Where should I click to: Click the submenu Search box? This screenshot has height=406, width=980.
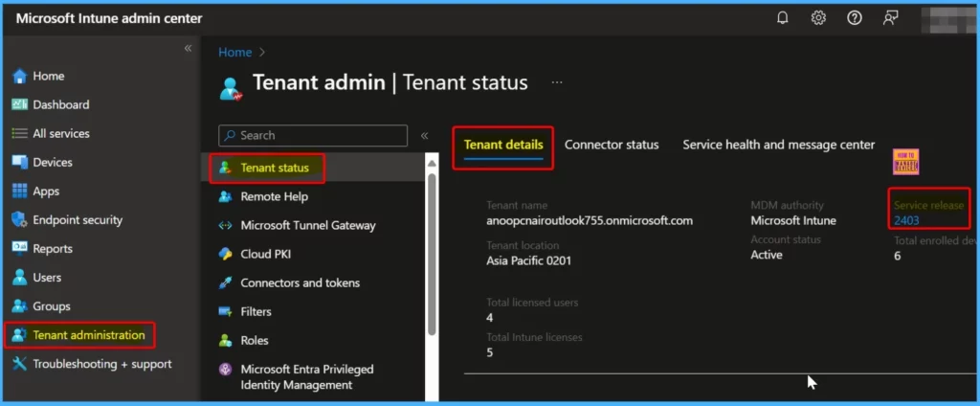coord(313,136)
